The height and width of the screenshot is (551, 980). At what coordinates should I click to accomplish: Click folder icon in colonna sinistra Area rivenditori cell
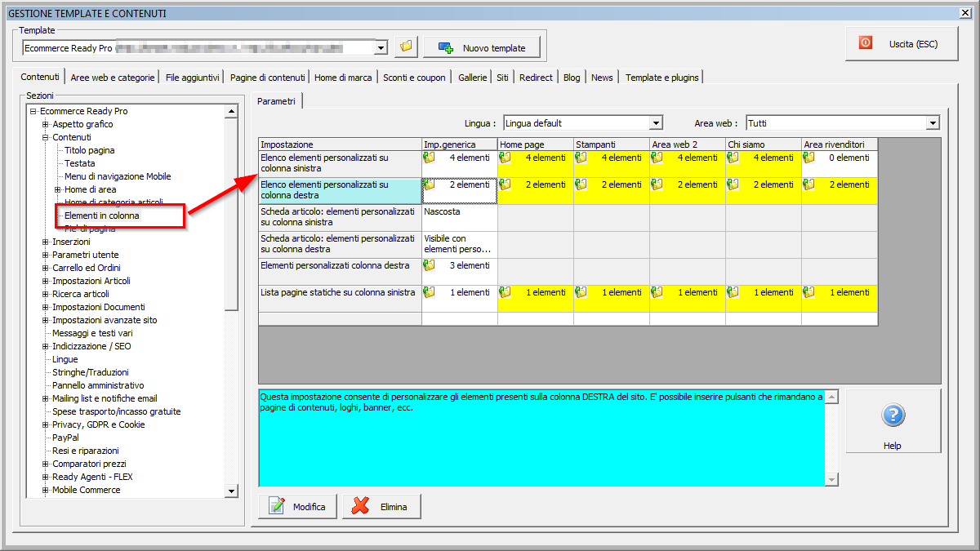click(x=809, y=158)
